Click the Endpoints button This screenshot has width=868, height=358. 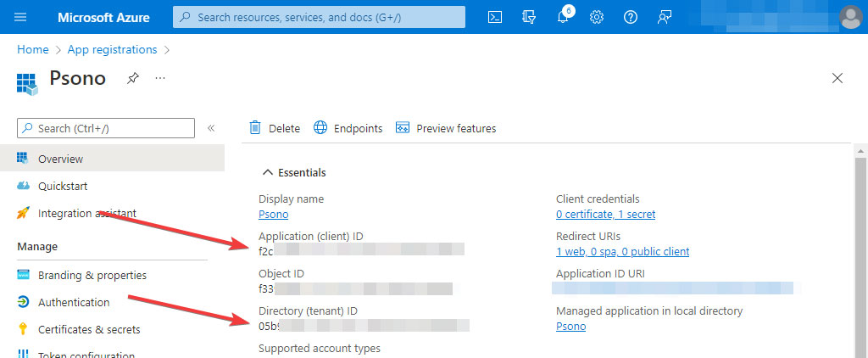(x=348, y=128)
